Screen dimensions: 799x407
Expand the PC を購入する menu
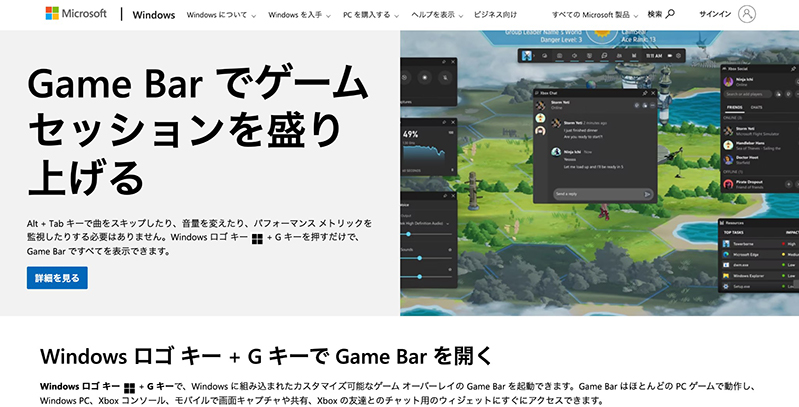[370, 15]
